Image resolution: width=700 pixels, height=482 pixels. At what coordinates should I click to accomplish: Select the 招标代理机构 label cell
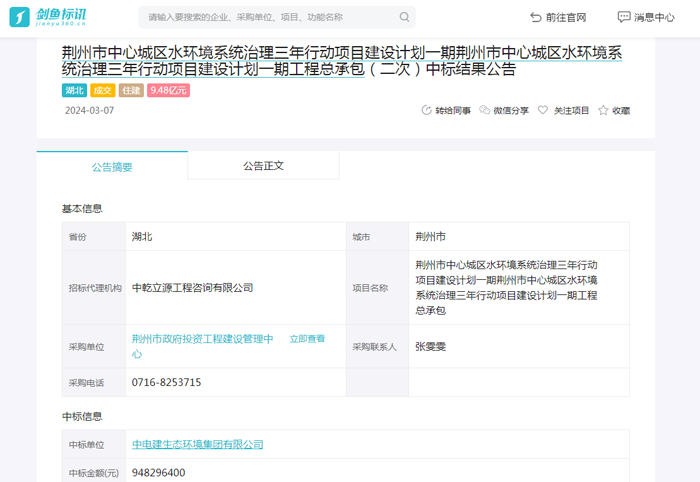pos(94,288)
